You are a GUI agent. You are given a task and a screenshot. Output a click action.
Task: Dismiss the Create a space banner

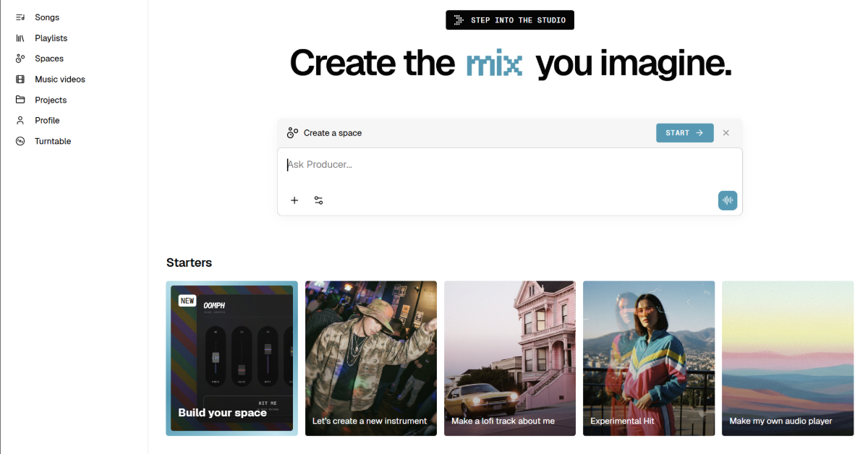[726, 133]
